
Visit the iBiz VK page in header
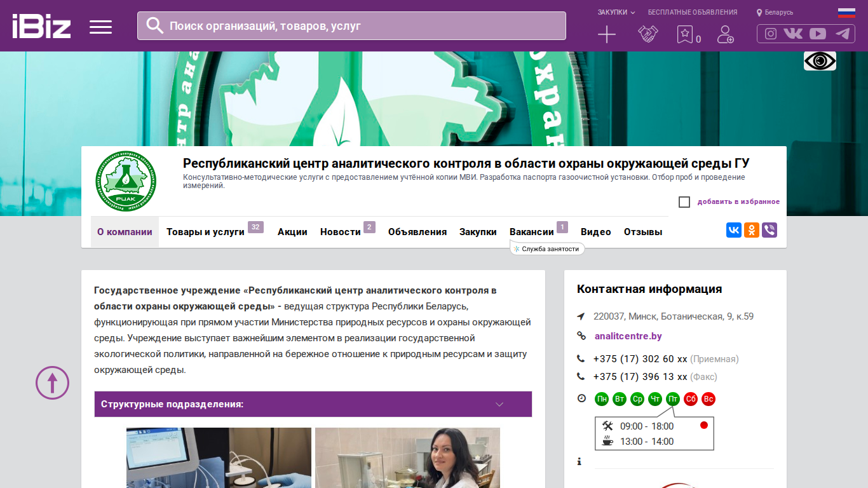click(793, 34)
